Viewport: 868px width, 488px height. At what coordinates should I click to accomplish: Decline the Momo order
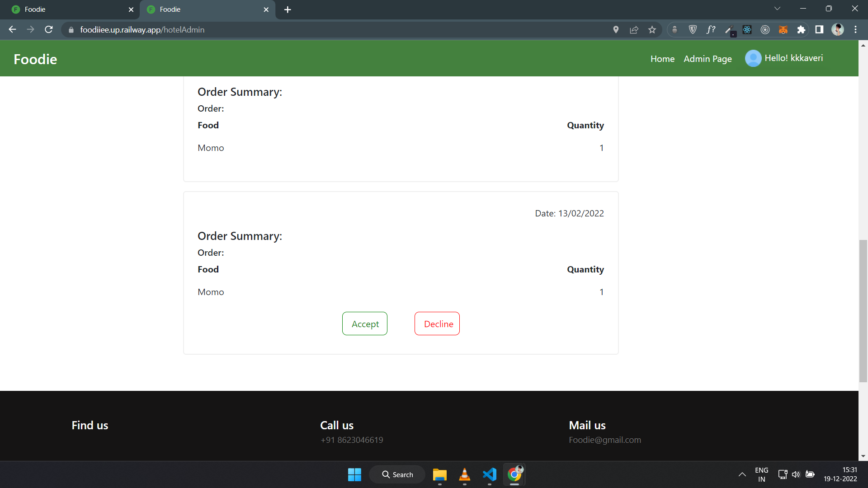pos(437,324)
